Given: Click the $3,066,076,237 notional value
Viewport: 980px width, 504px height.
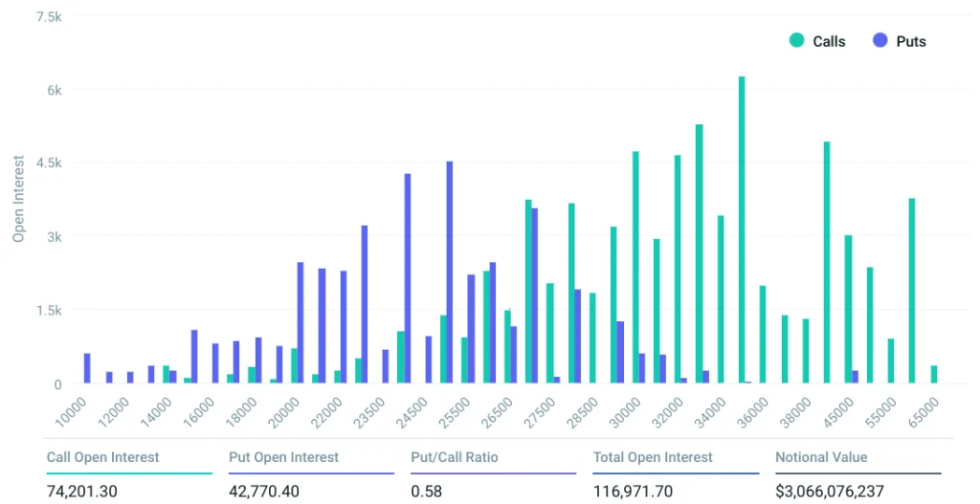Looking at the screenshot, I should 830,491.
